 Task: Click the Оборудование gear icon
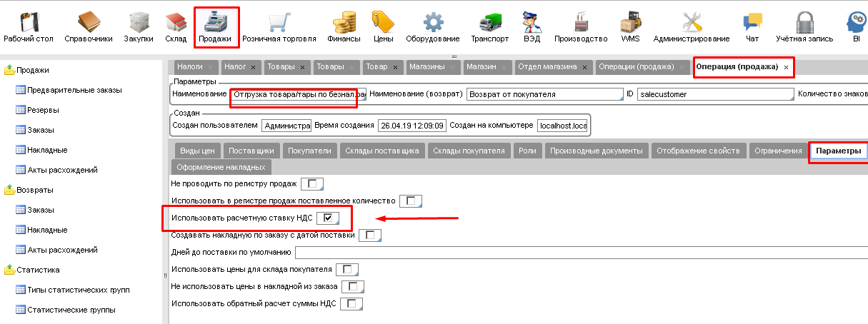click(x=433, y=21)
